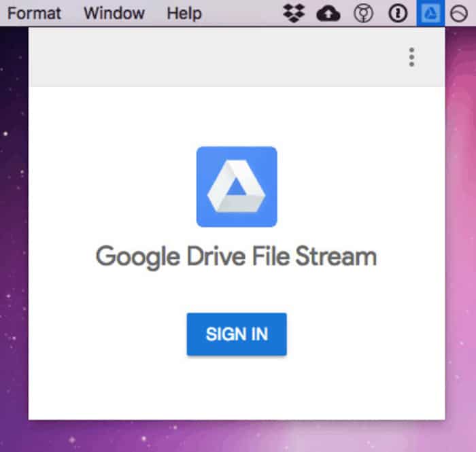Open the Window menu
The image size is (476, 452).
pyautogui.click(x=114, y=14)
